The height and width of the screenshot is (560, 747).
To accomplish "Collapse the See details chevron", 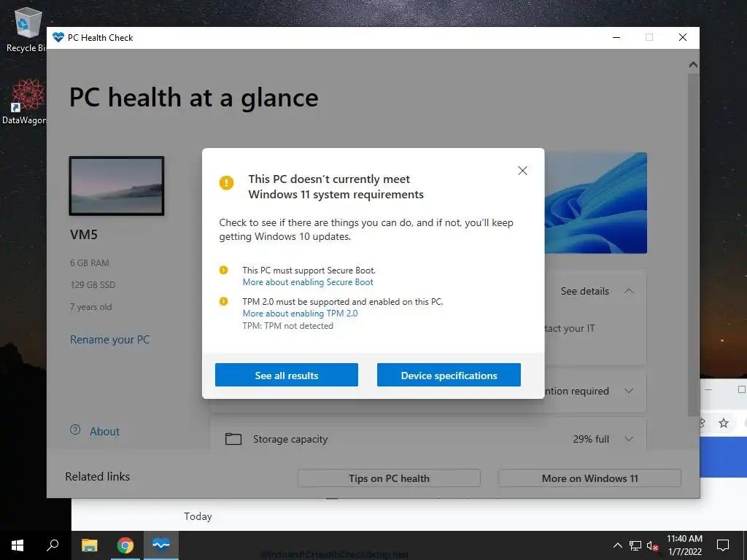I will pyautogui.click(x=629, y=291).
